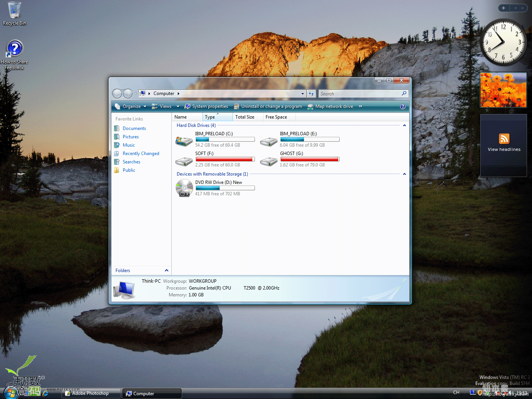Go back in Explorer navigation
This screenshot has width=532, height=399.
coord(117,93)
